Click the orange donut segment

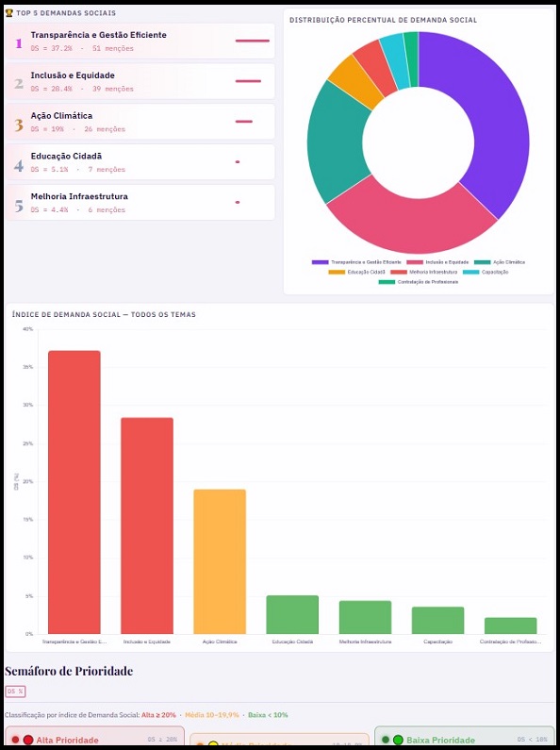click(x=355, y=81)
